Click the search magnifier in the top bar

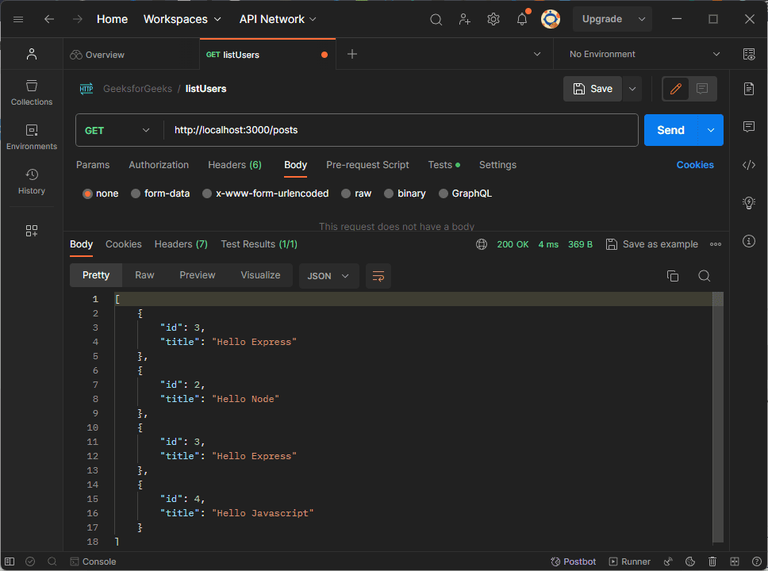[436, 19]
